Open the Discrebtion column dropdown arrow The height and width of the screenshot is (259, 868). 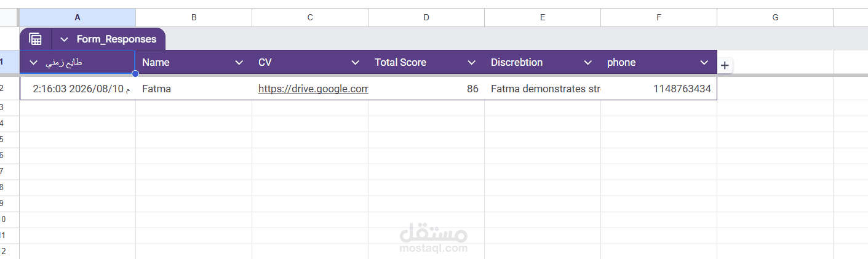click(x=588, y=63)
